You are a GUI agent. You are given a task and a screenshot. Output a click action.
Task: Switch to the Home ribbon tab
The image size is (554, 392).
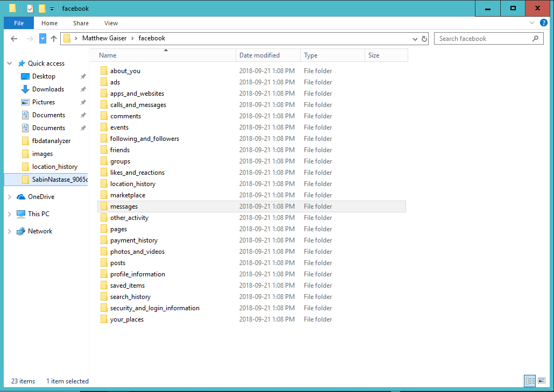(x=49, y=23)
